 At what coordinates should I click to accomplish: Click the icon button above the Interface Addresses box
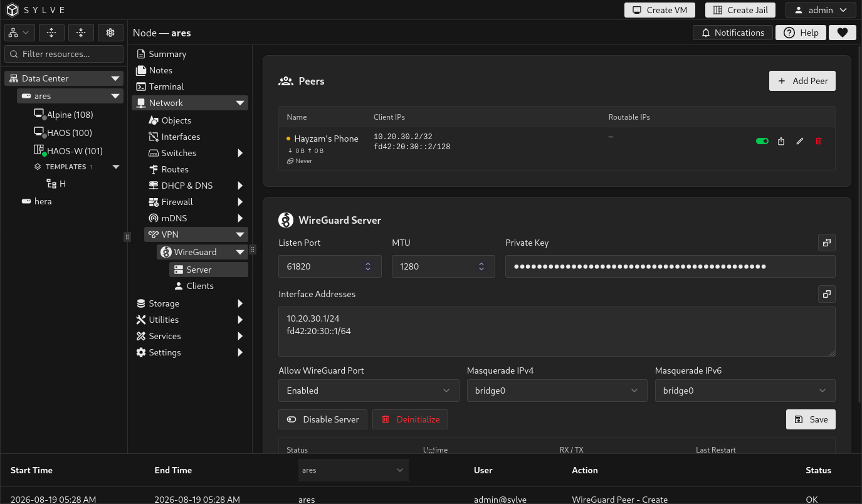coord(827,294)
